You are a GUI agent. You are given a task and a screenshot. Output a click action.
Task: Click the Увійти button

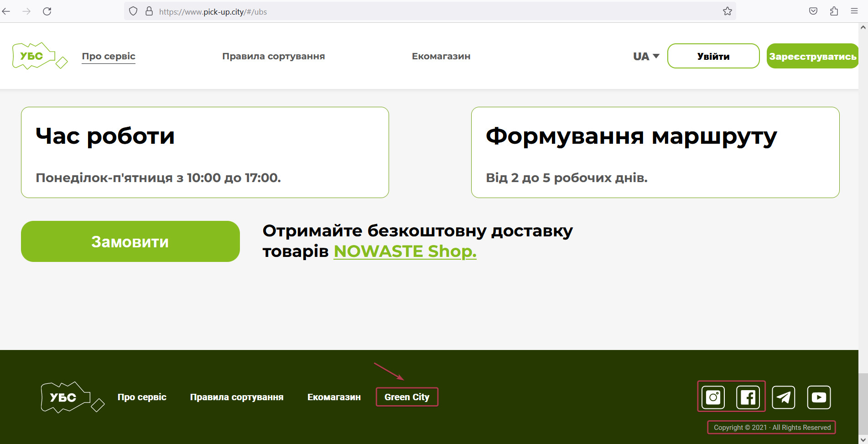point(713,56)
